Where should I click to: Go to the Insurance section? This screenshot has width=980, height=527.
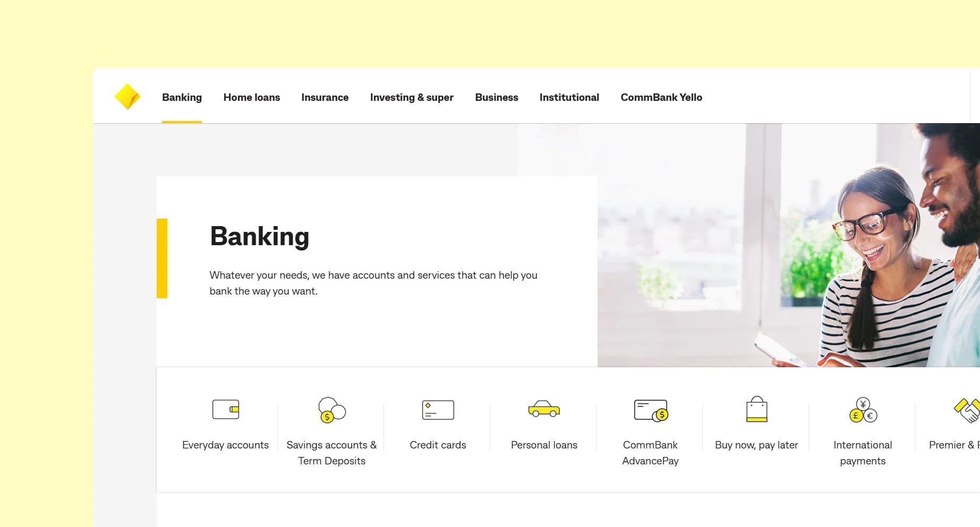pyautogui.click(x=325, y=97)
